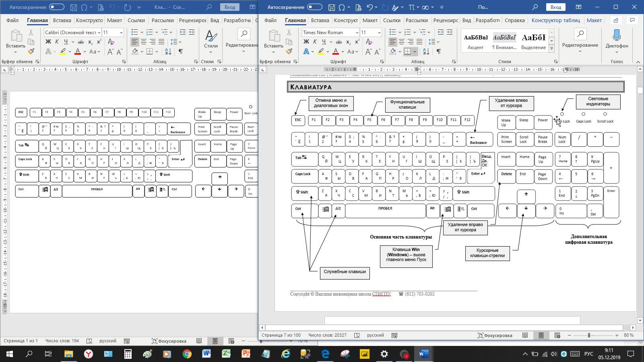The width and height of the screenshot is (644, 362).
Task: Show paragraph marks in right window
Action: (438, 51)
